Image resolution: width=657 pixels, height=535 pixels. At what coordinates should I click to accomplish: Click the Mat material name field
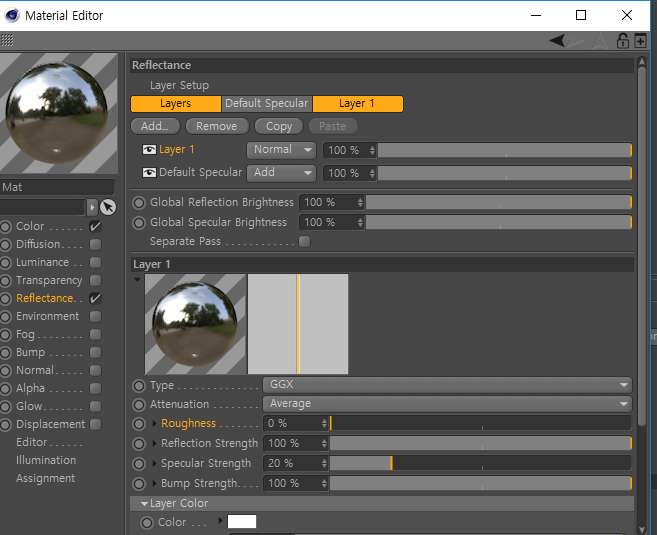pos(57,187)
